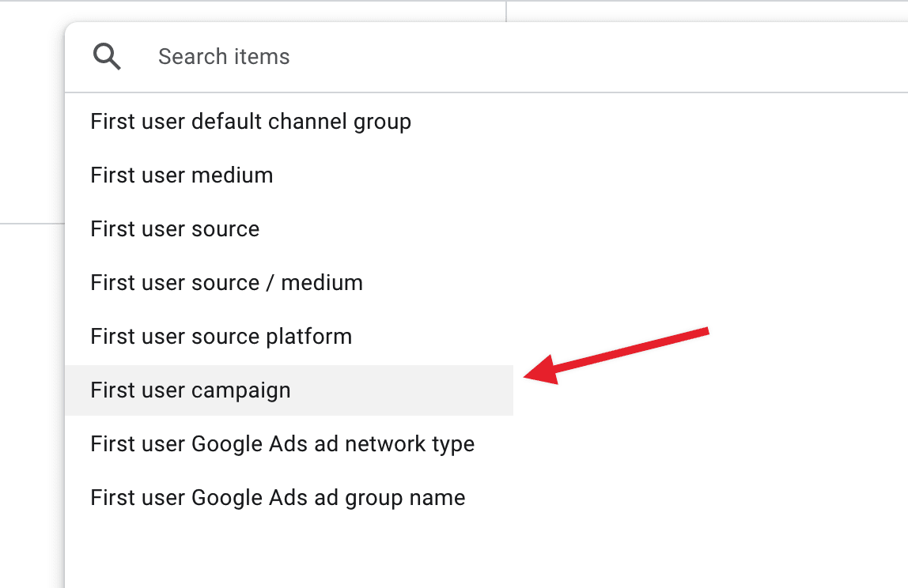The image size is (908, 588).
Task: Select First user source / medium
Action: pos(226,283)
